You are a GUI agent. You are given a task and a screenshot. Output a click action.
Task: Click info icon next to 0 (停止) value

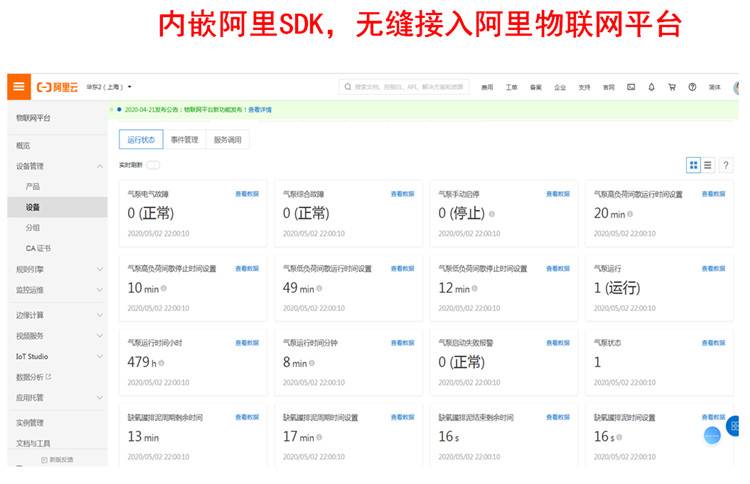click(x=492, y=214)
